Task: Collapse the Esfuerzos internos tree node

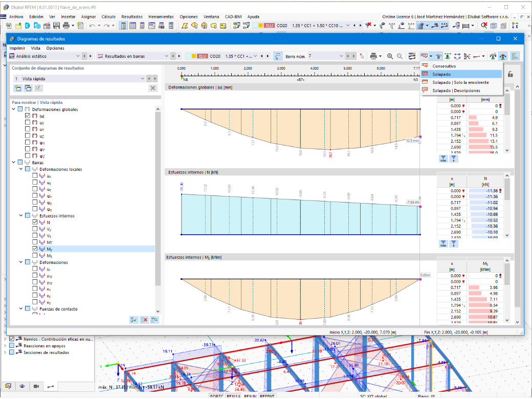Action: tap(21, 215)
